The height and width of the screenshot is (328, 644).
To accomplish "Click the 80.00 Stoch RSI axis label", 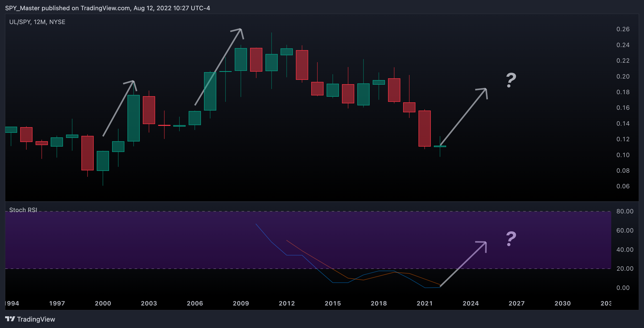I will coord(625,211).
